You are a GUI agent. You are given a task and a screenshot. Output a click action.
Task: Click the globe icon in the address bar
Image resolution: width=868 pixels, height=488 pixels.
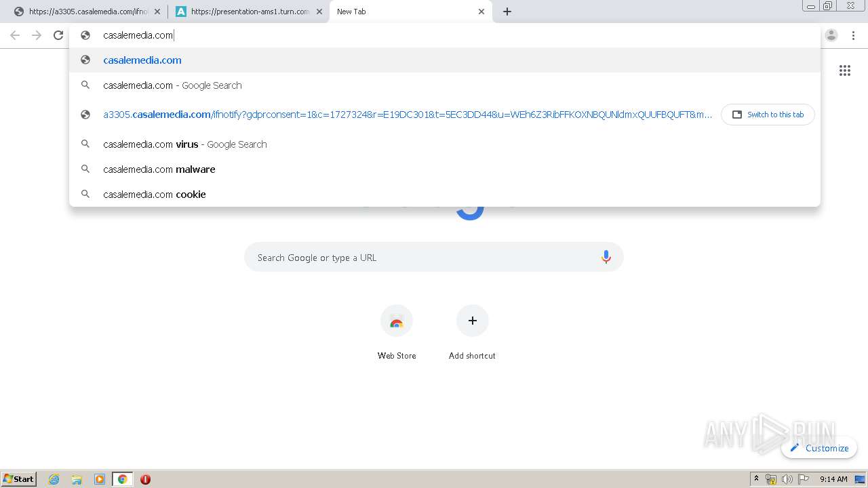[x=85, y=35]
